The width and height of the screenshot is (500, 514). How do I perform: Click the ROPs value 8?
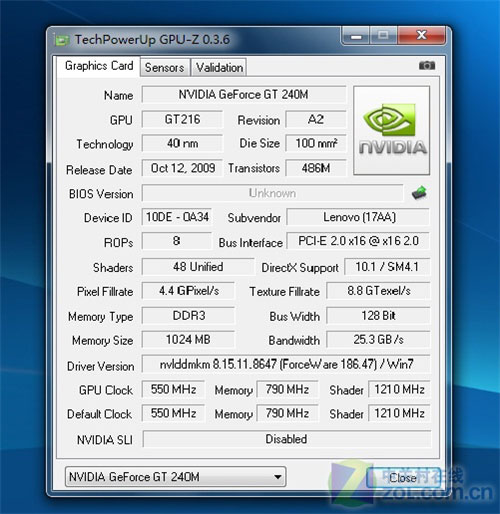177,241
